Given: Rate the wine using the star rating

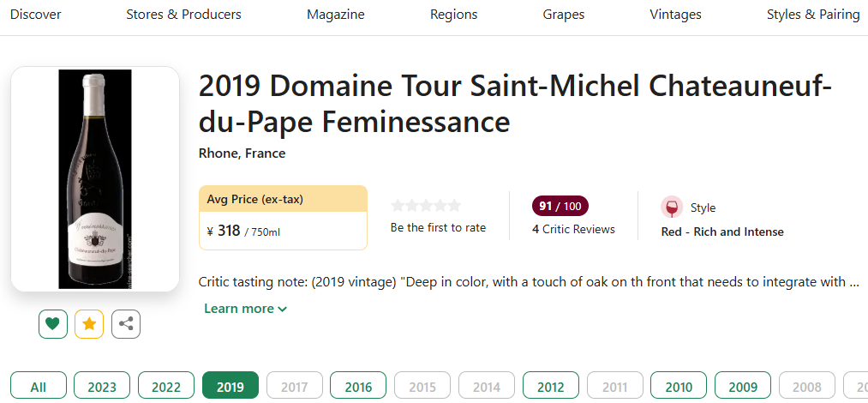Looking at the screenshot, I should click(426, 206).
